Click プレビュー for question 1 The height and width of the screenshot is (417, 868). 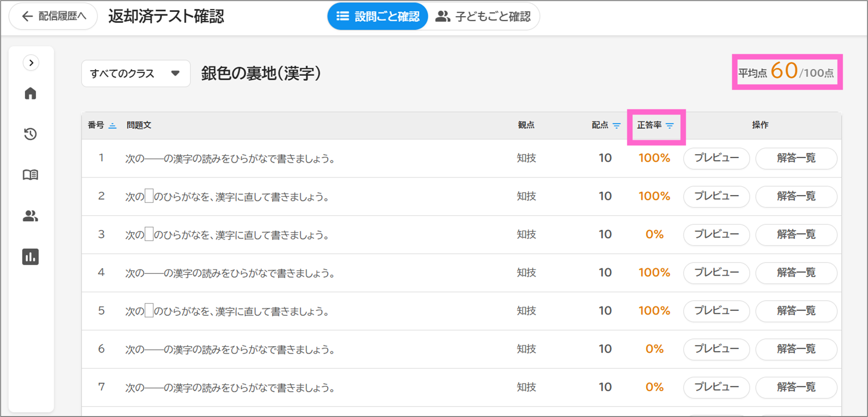716,158
